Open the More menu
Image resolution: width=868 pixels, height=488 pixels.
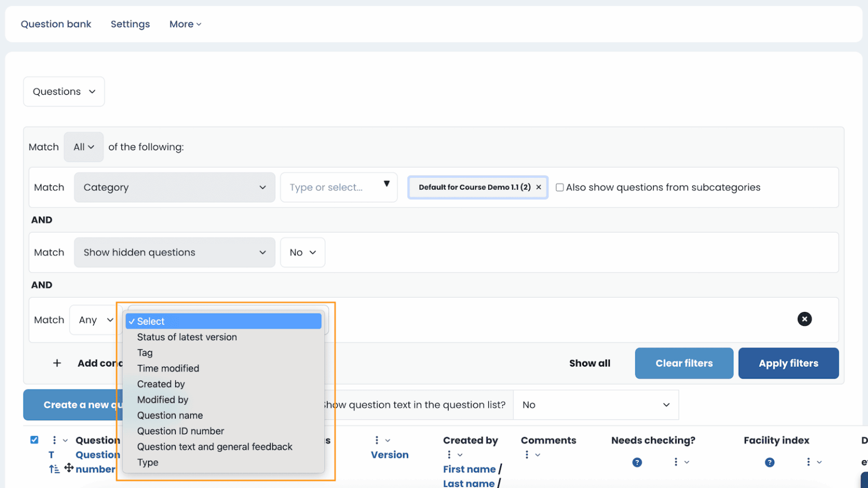click(x=185, y=24)
